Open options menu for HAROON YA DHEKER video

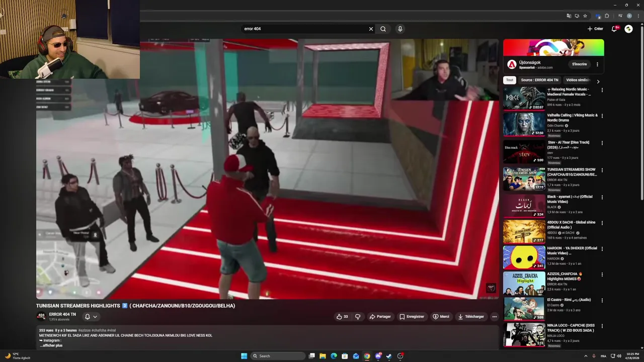[602, 249]
